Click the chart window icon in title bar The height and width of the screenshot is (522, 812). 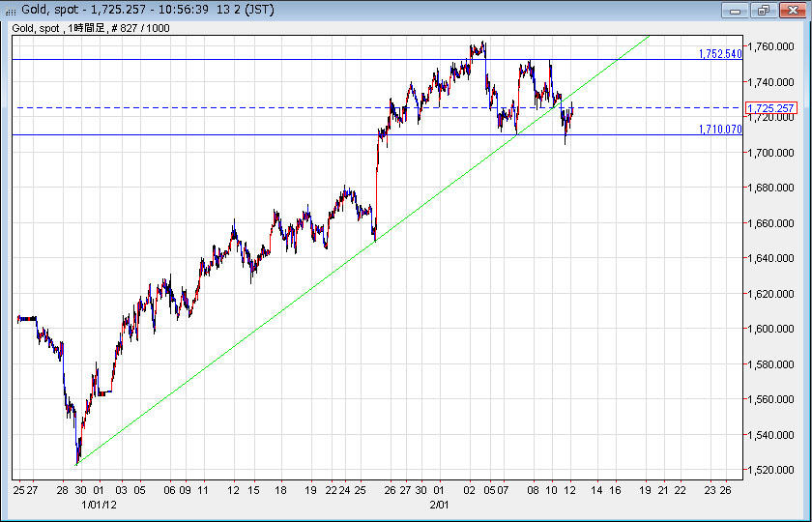(11, 11)
